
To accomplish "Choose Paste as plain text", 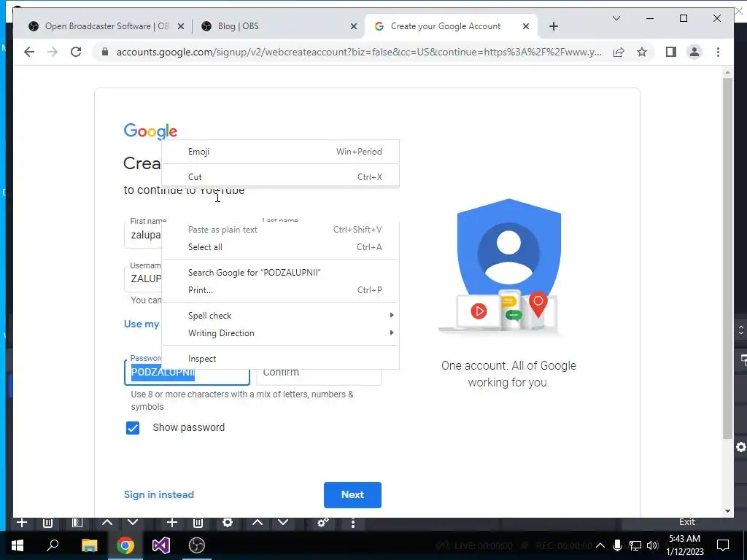I will 280,230.
